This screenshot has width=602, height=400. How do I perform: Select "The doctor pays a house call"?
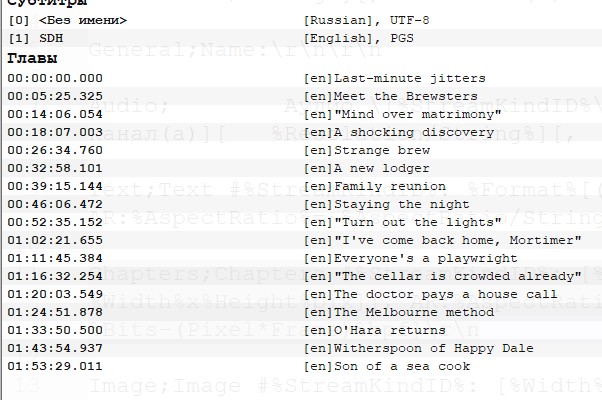click(x=430, y=294)
